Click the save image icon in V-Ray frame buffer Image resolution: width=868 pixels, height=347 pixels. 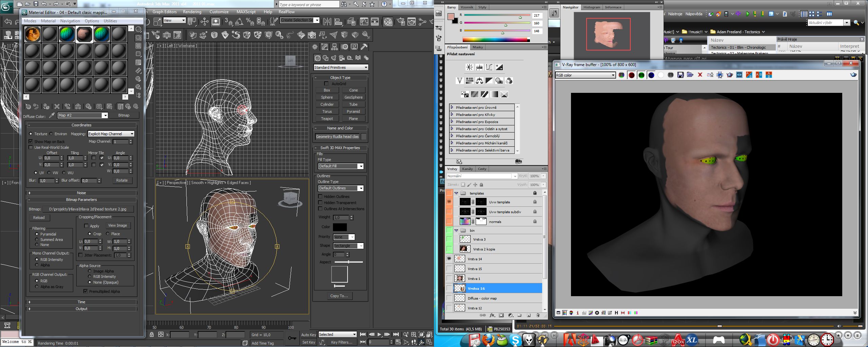pyautogui.click(x=680, y=75)
